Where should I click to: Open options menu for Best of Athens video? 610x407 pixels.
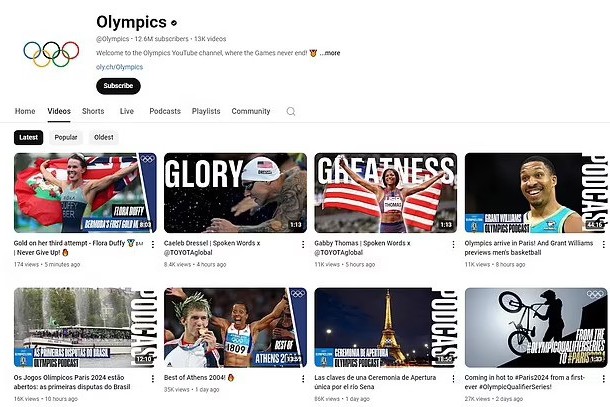click(x=303, y=379)
